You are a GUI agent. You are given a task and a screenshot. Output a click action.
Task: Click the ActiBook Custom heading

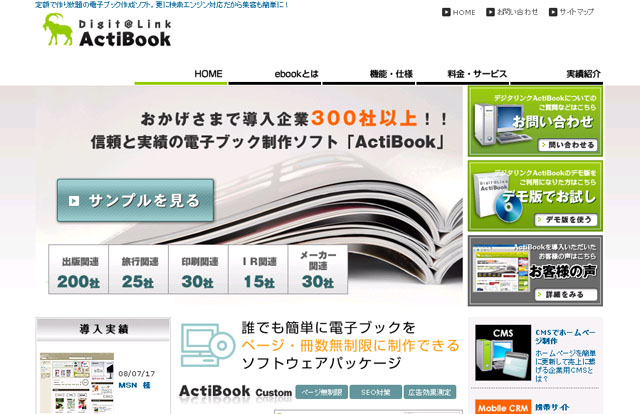click(x=236, y=392)
